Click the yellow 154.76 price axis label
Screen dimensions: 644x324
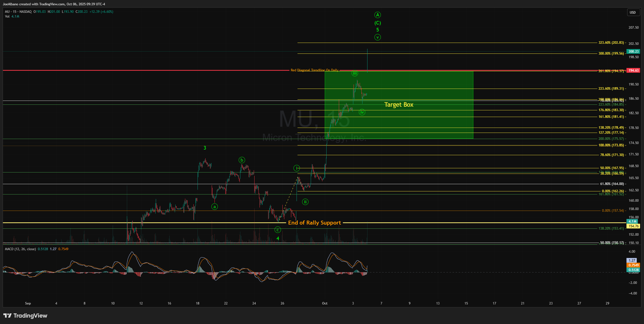pyautogui.click(x=633, y=226)
